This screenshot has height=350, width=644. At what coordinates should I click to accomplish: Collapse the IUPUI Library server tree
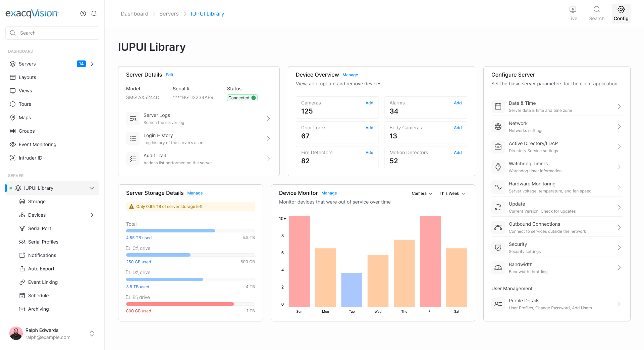(x=92, y=188)
